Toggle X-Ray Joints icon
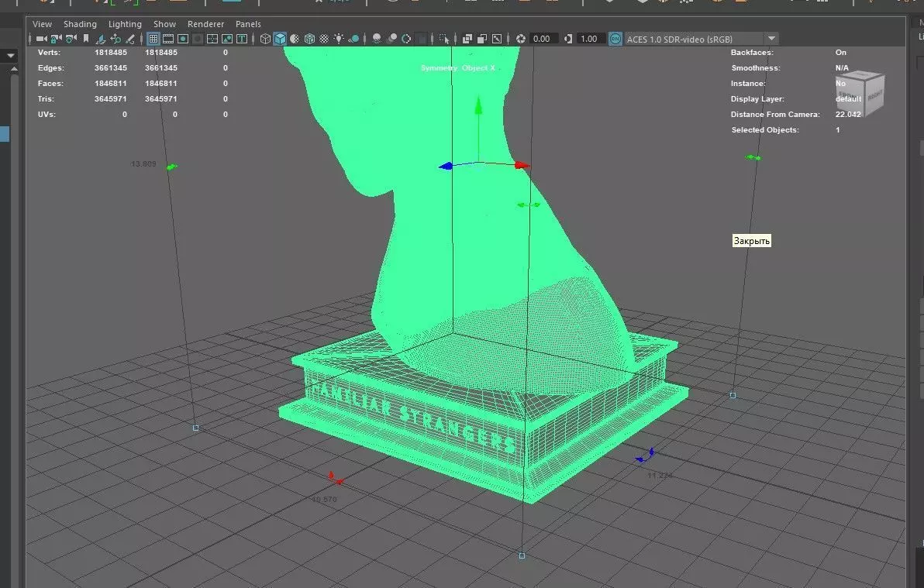 pyautogui.click(x=497, y=39)
